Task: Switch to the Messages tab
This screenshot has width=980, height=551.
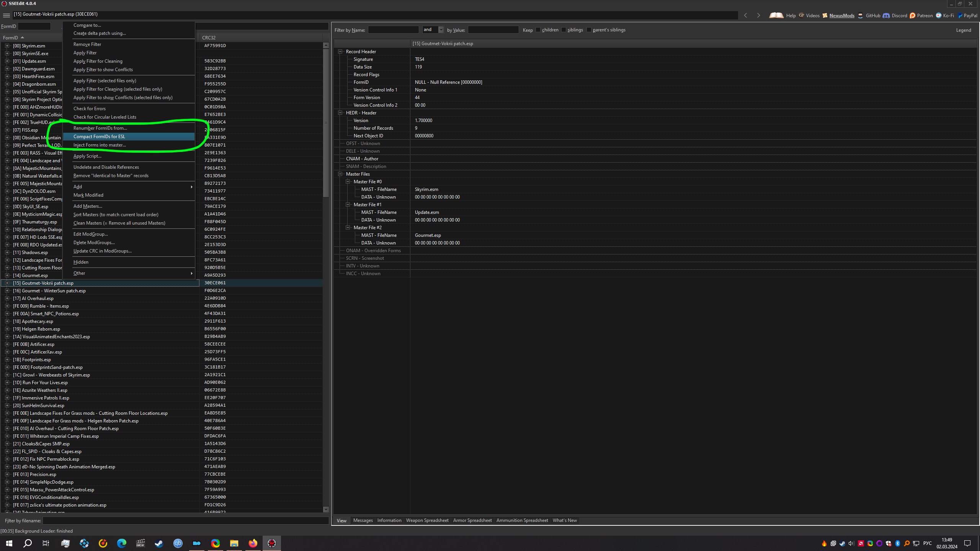Action: click(363, 520)
